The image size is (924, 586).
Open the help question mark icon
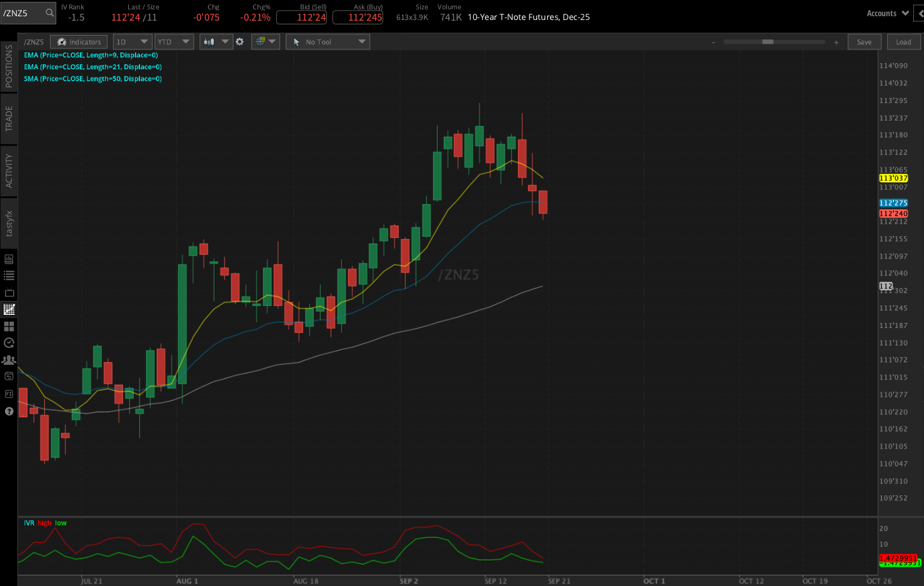click(x=9, y=411)
